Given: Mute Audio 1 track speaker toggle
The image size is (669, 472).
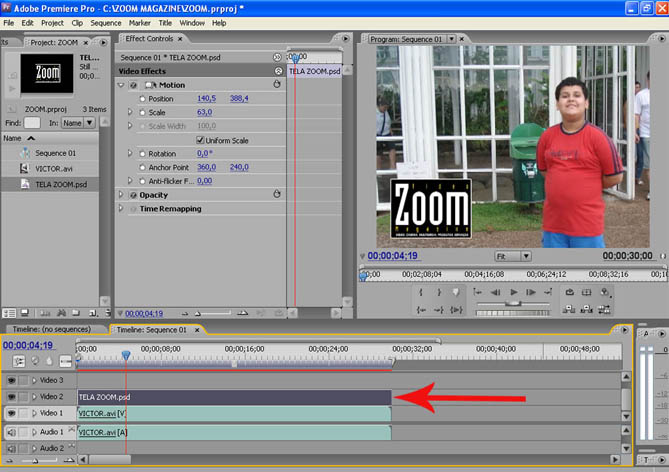Looking at the screenshot, I should pos(12,432).
